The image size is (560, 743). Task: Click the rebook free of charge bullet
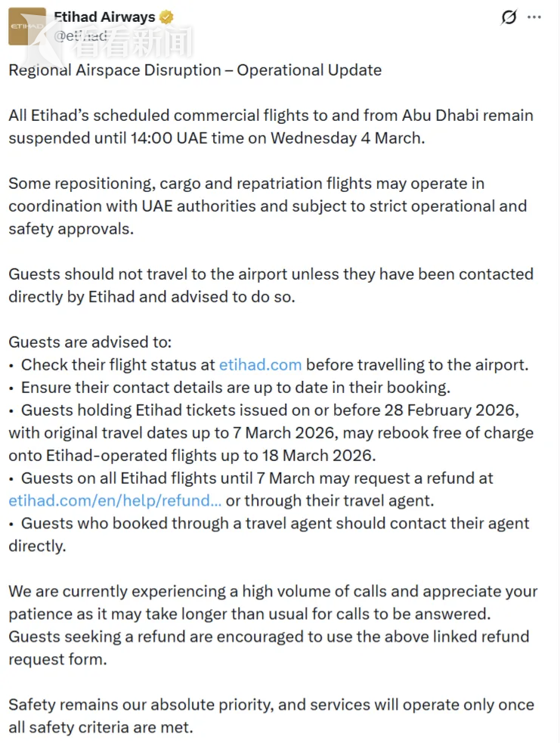(271, 433)
